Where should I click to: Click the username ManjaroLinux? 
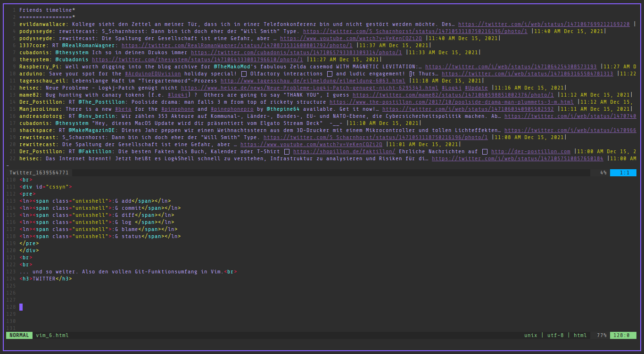tap(39, 109)
